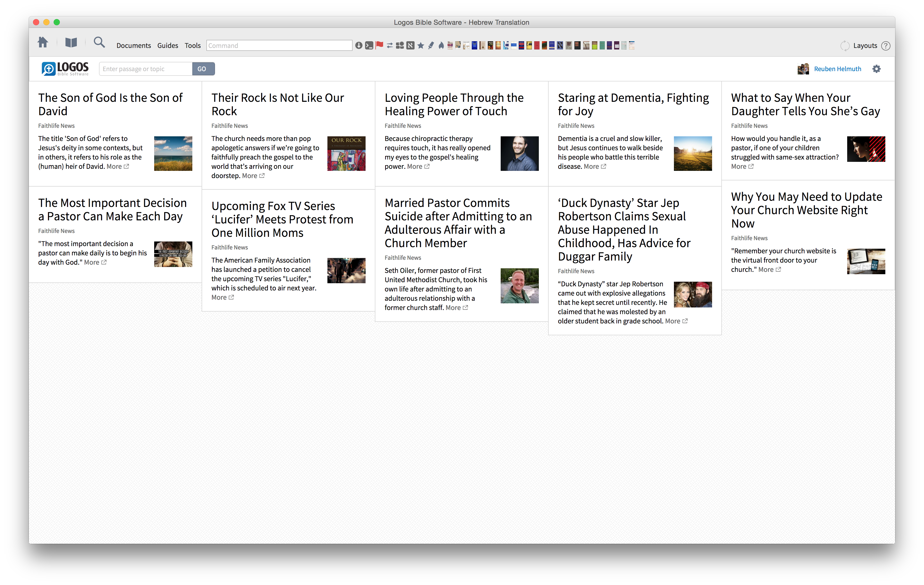Select the highlighter pen icon
This screenshot has width=924, height=585.
(431, 46)
